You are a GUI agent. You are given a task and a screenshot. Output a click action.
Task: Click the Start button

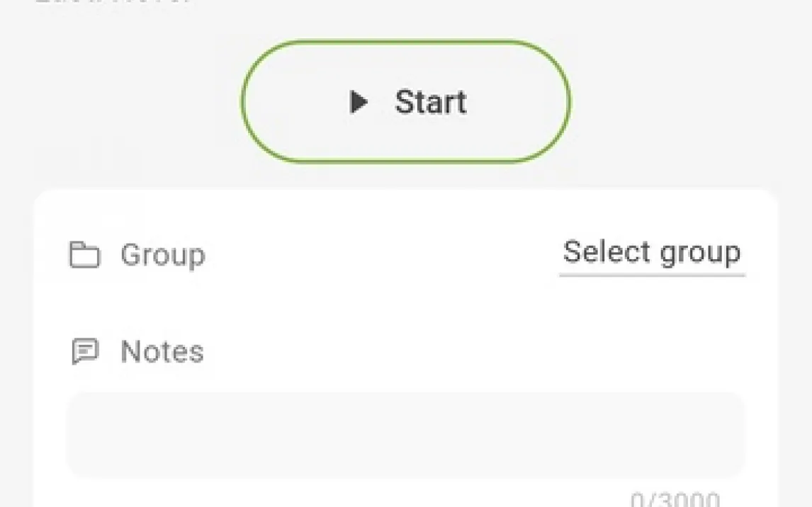(x=405, y=101)
